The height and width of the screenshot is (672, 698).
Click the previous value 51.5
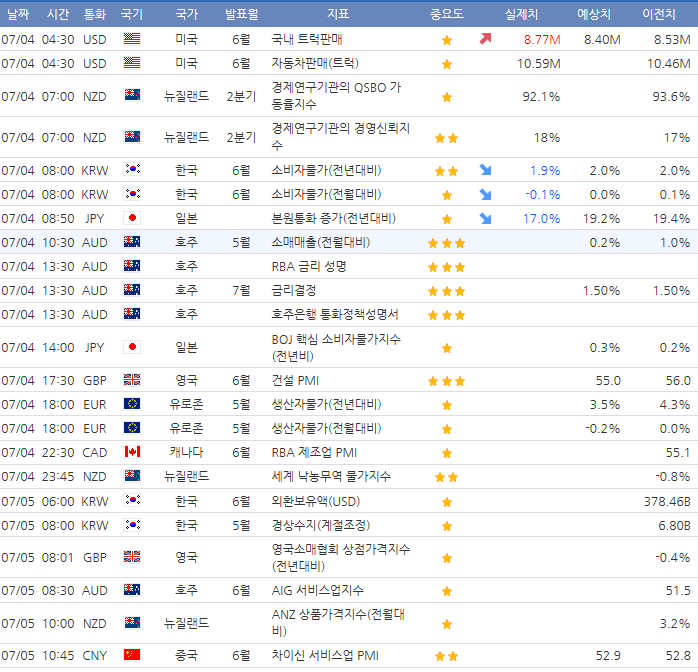678,591
